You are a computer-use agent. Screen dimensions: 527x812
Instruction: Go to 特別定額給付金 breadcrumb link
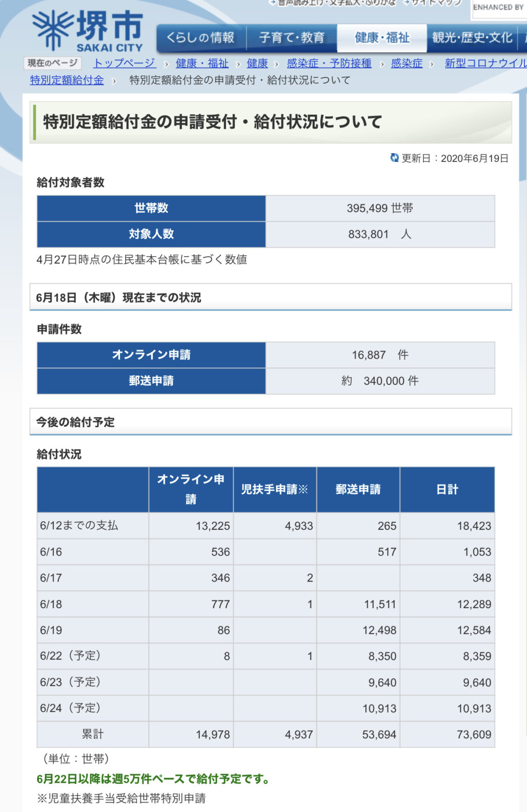[67, 80]
